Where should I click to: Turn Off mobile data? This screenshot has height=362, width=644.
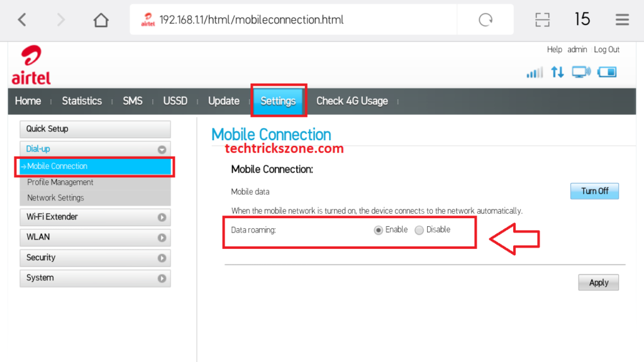594,191
